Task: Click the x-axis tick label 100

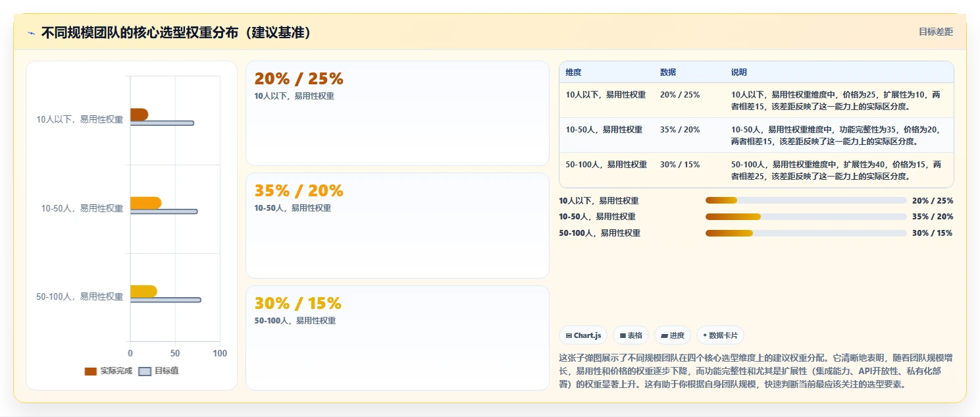Action: click(x=220, y=354)
